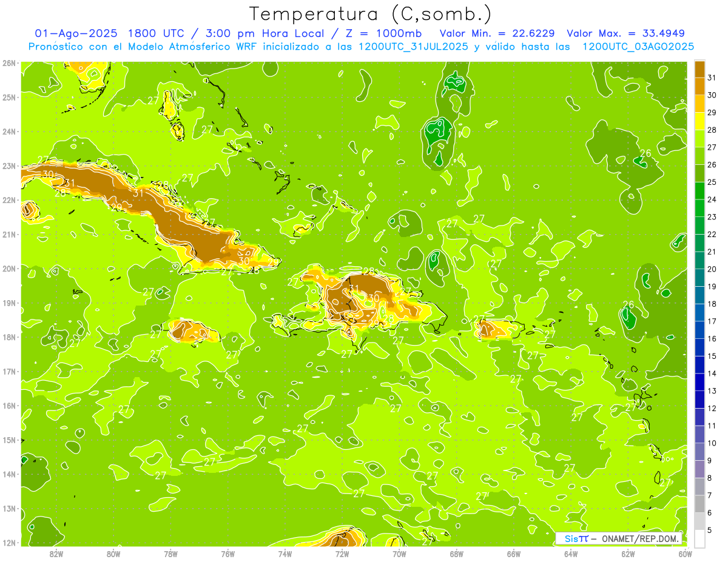The width and height of the screenshot is (728, 562).
Task: Click the "70W" longitude axis label
Action: (399, 554)
